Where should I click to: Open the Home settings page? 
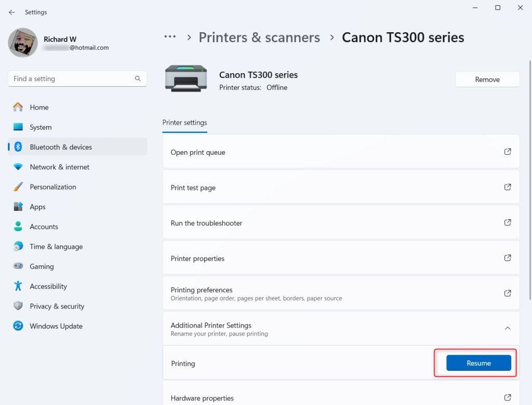77,107
